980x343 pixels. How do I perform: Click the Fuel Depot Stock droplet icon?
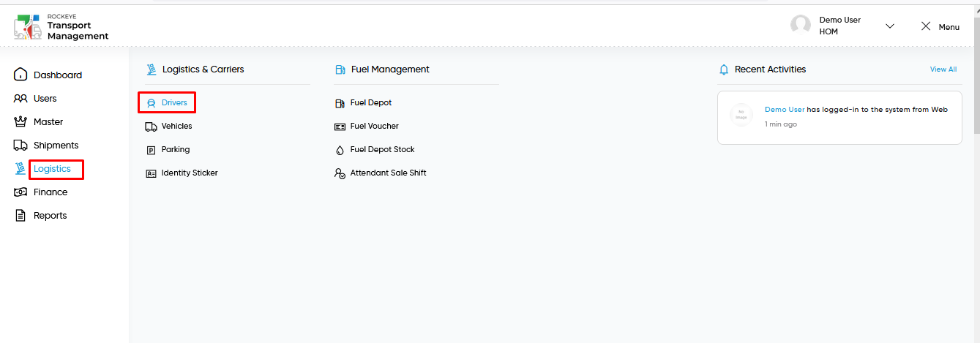pos(340,150)
